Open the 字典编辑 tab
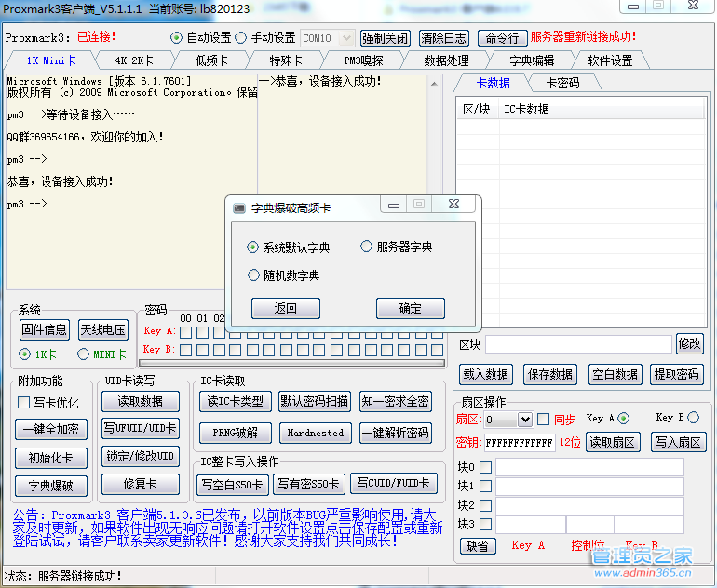Image resolution: width=717 pixels, height=588 pixels. point(532,60)
